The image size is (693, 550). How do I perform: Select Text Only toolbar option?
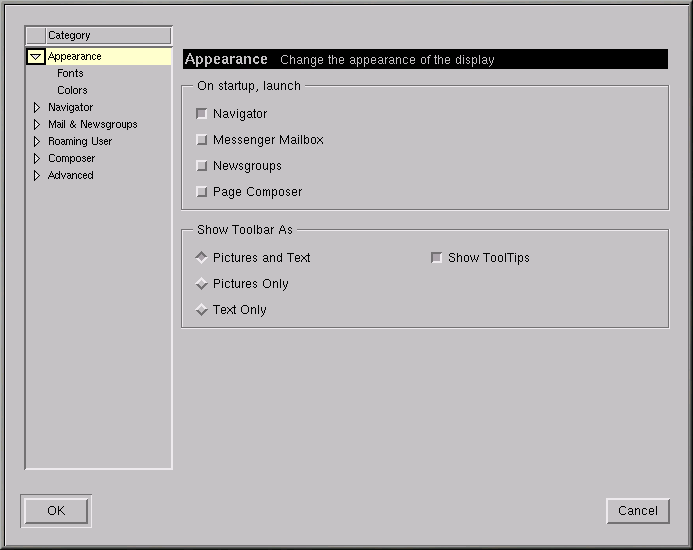pyautogui.click(x=202, y=310)
